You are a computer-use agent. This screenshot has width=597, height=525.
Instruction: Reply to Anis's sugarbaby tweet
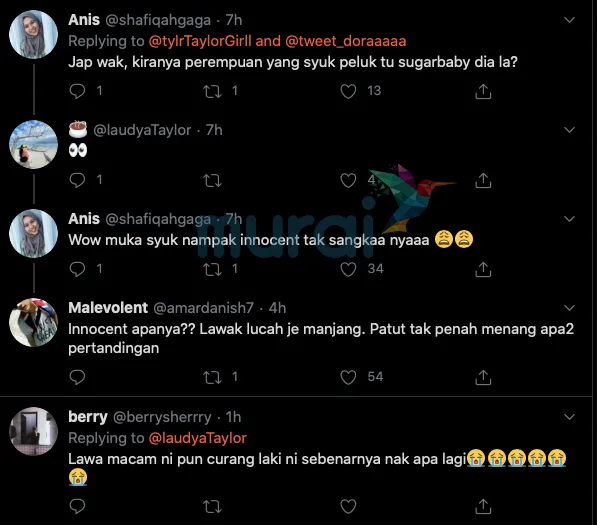click(77, 91)
